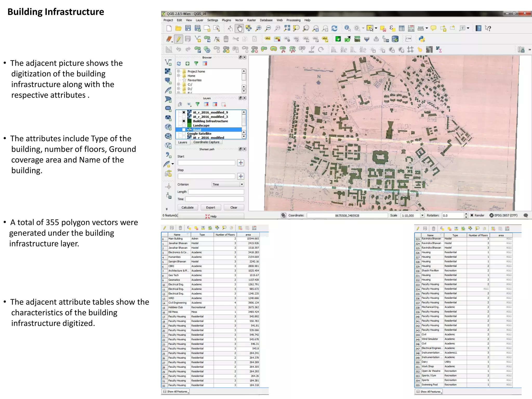Click the Layers panel scrollbar down arrow
532x399 pixels.
click(x=244, y=136)
